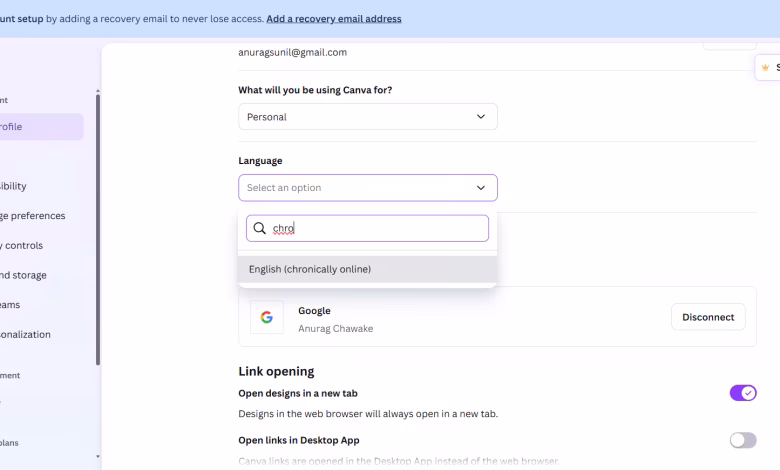Enable Open links in Desktop App
This screenshot has width=780, height=470.
[x=743, y=440]
